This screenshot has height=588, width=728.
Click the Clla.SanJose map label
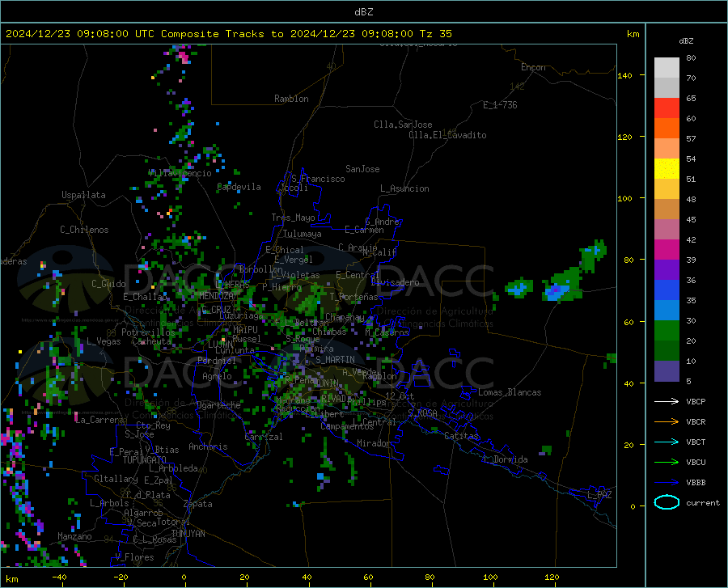(403, 125)
